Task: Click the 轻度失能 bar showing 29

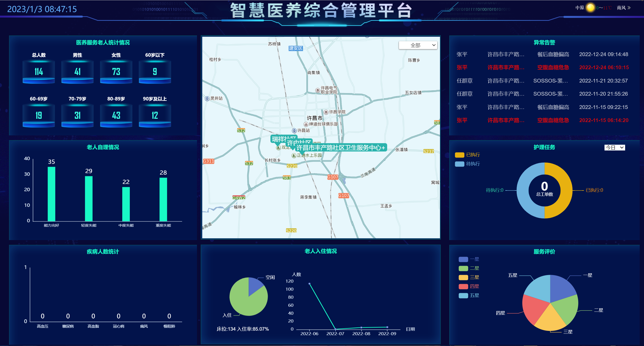Action: coord(89,199)
